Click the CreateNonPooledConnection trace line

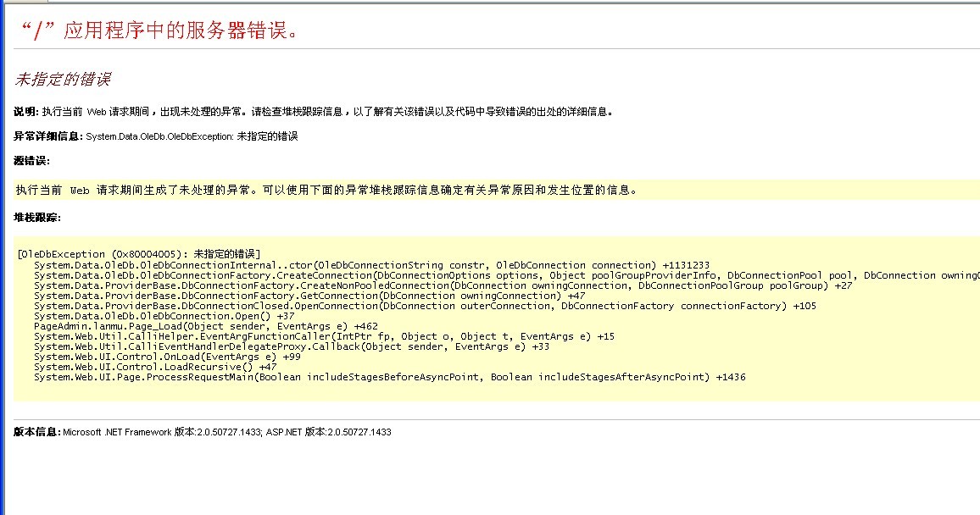[443, 285]
